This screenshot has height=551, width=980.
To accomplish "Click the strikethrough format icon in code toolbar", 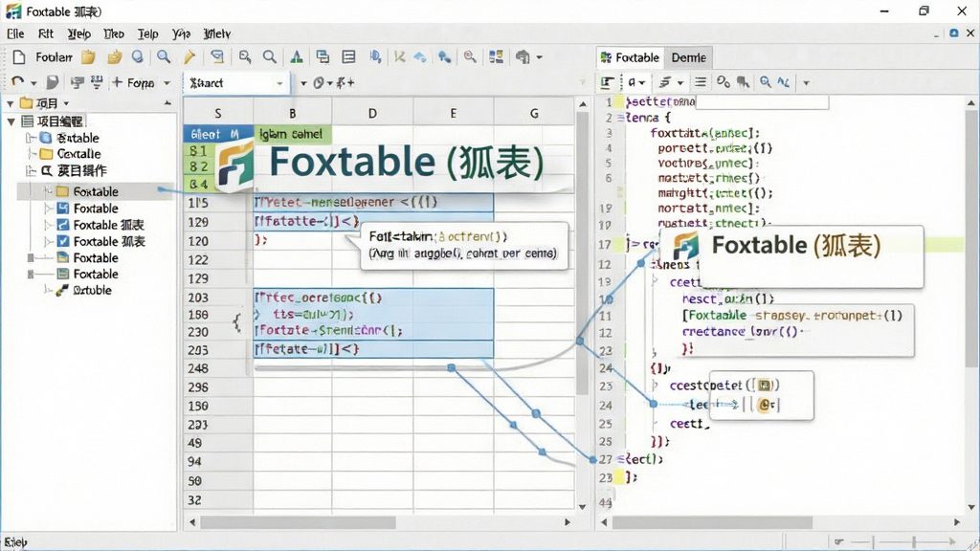I will 665,82.
